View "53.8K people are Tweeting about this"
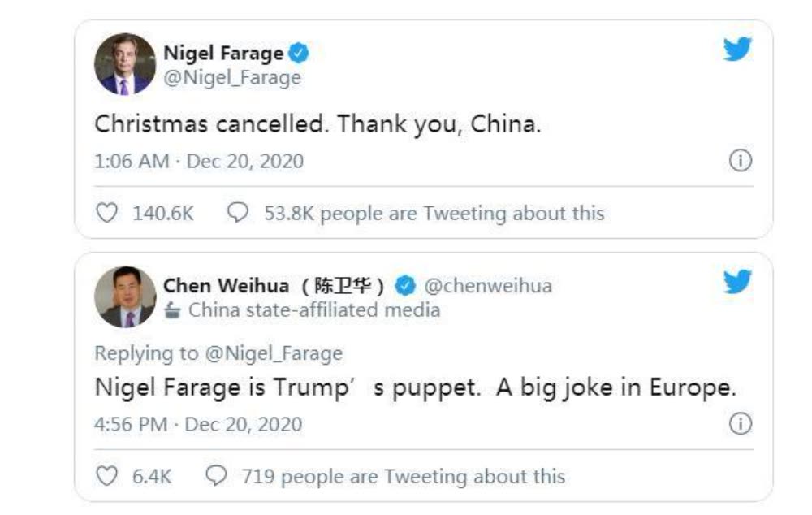Screen dimensions: 812x515 434,214
